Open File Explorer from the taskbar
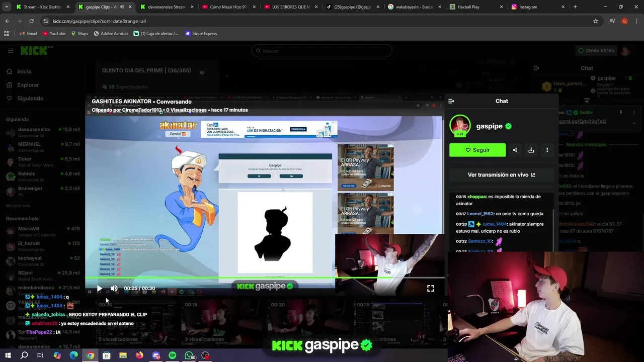Image resolution: width=644 pixels, height=362 pixels. [x=123, y=355]
